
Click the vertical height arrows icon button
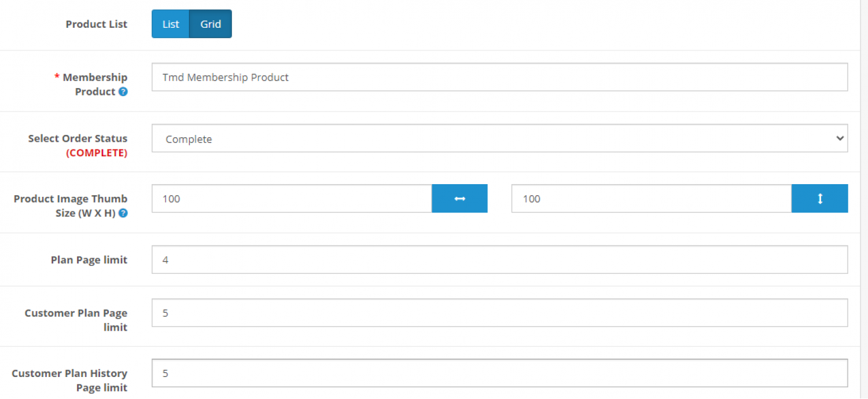pos(819,199)
